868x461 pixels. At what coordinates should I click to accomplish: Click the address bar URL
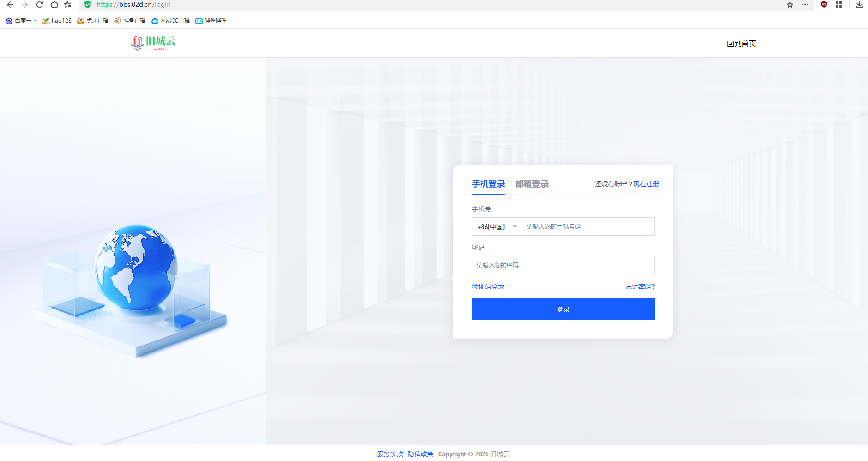coord(133,5)
